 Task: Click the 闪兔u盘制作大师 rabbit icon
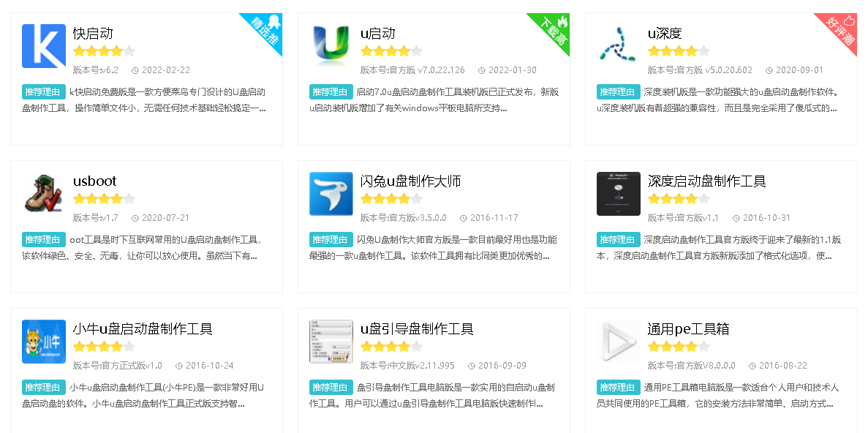tap(331, 194)
